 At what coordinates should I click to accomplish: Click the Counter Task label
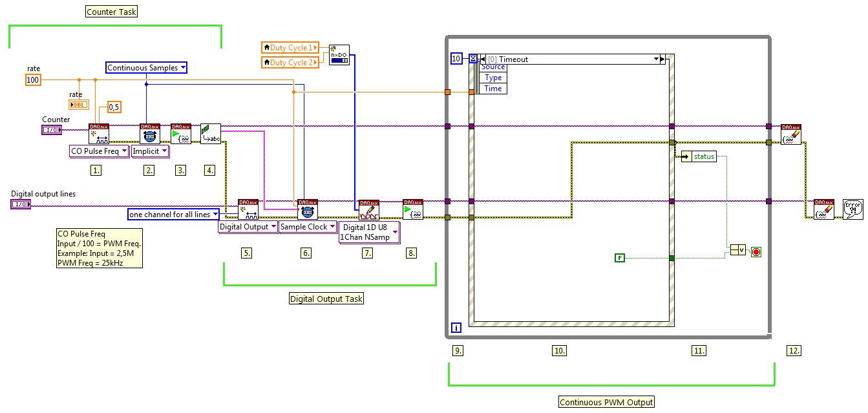tap(112, 12)
